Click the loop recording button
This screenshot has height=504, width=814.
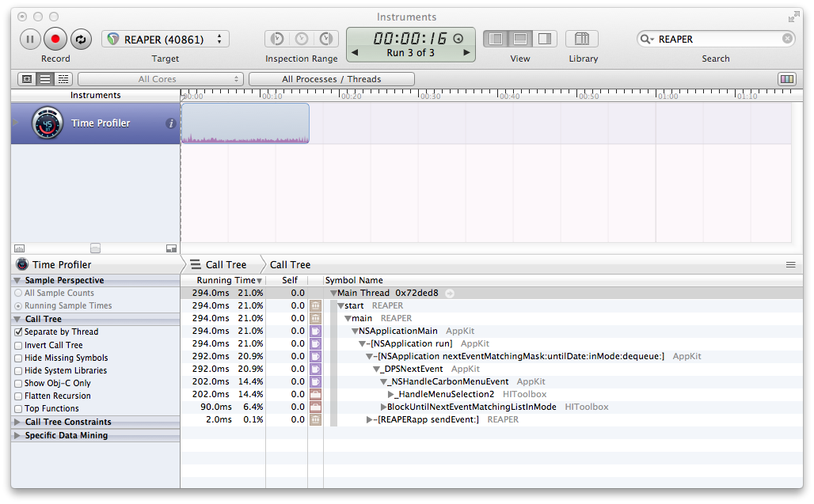pos(81,39)
